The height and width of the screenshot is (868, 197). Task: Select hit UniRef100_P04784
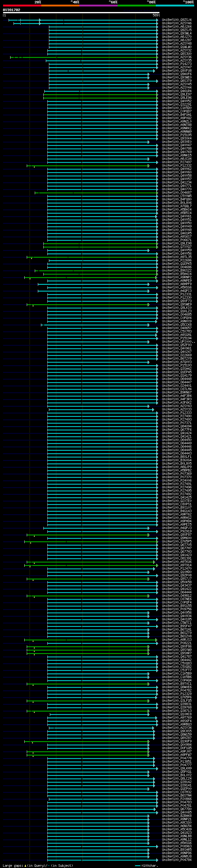coord(177,860)
